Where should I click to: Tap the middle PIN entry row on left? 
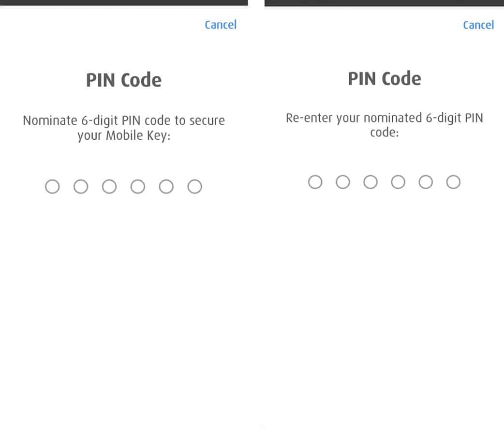click(123, 186)
